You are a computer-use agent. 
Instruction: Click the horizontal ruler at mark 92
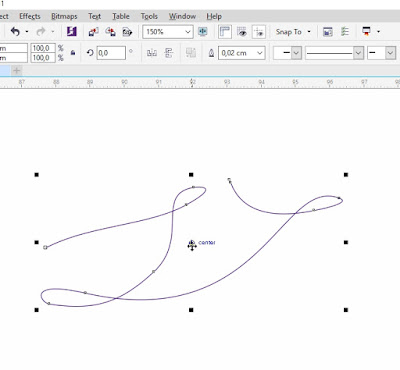click(193, 83)
